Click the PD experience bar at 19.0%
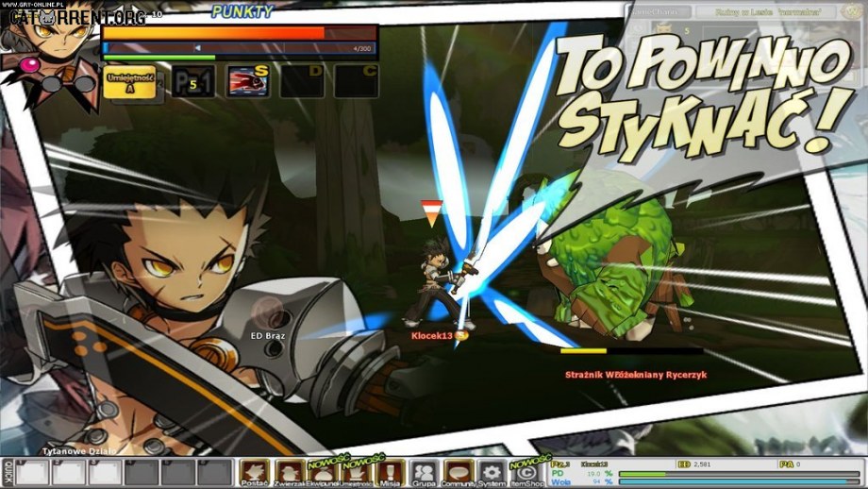This screenshot has height=489, width=868. pos(739,474)
